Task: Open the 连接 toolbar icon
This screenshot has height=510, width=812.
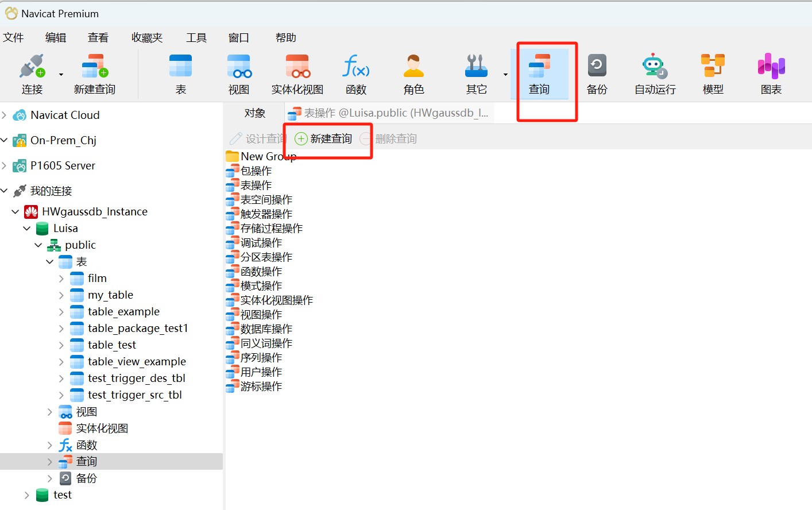Action: 32,72
